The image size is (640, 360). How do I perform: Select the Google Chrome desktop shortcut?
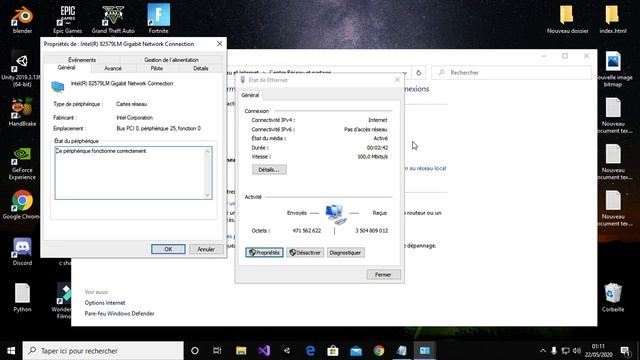point(21,205)
